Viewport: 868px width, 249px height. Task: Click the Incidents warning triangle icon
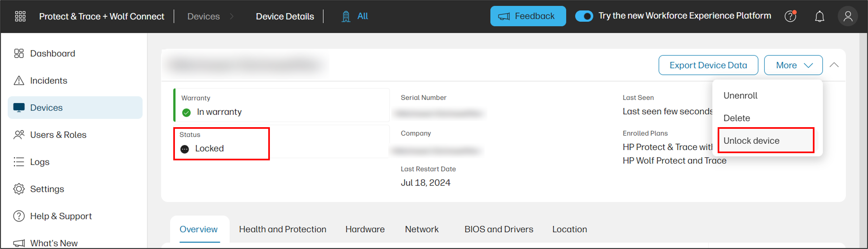(x=19, y=81)
